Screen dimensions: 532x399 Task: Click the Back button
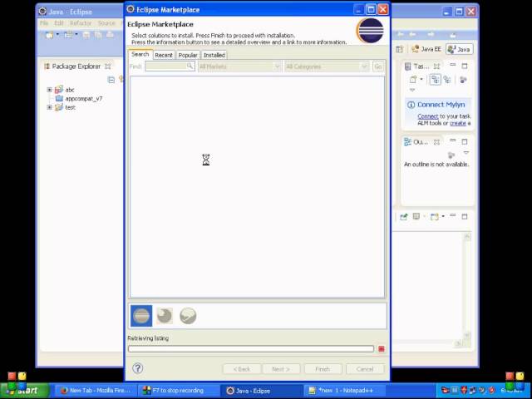coord(242,369)
